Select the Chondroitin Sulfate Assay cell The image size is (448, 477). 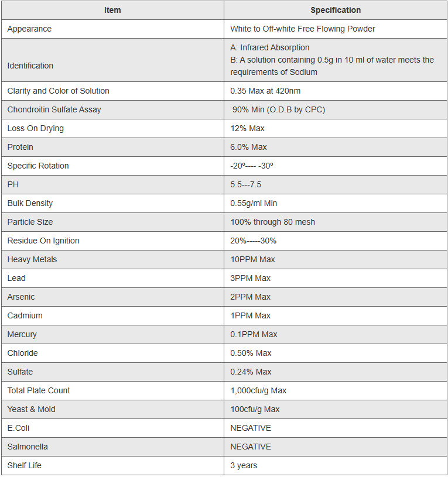(x=54, y=109)
